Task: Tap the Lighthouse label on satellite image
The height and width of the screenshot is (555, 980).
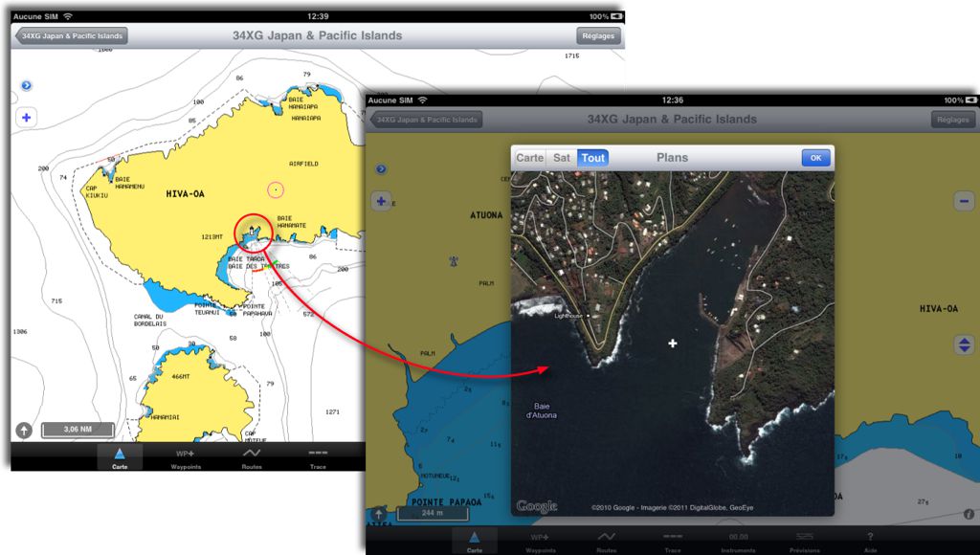Action: (568, 316)
